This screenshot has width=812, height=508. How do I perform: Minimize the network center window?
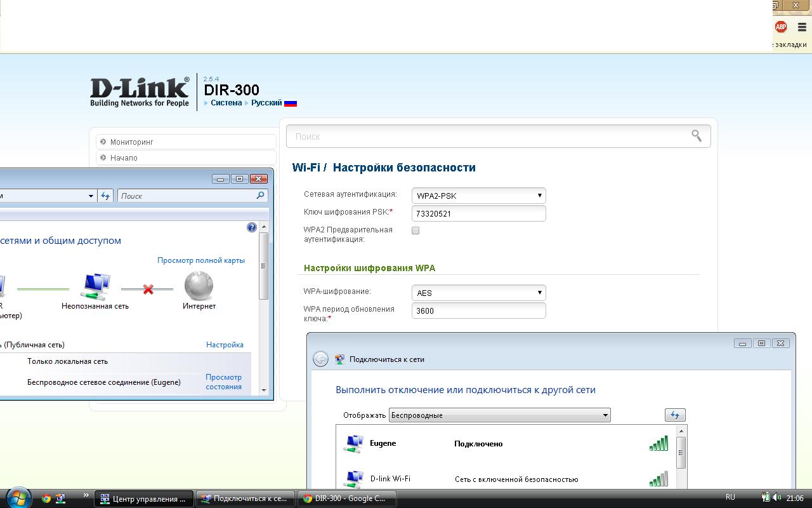(x=220, y=179)
